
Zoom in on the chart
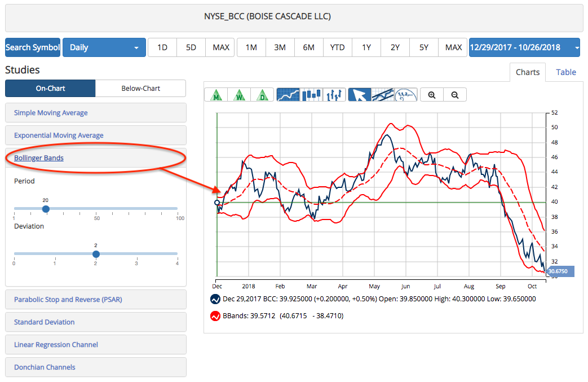pos(432,95)
